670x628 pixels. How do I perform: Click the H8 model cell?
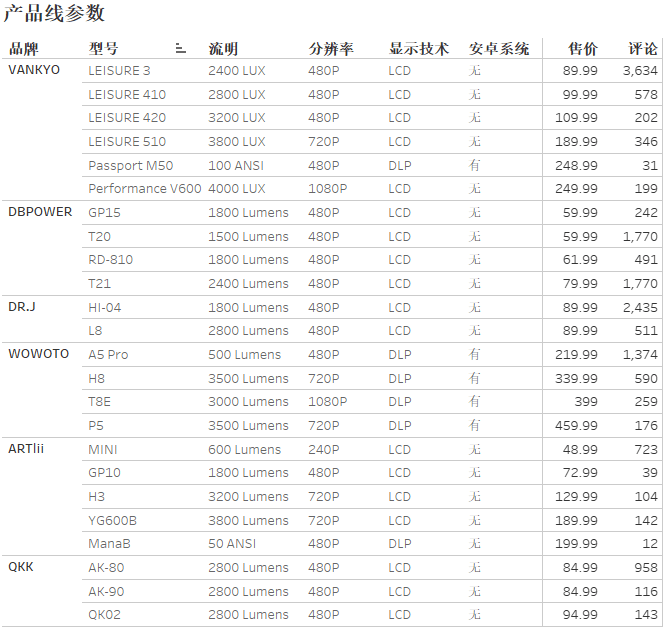pos(96,378)
